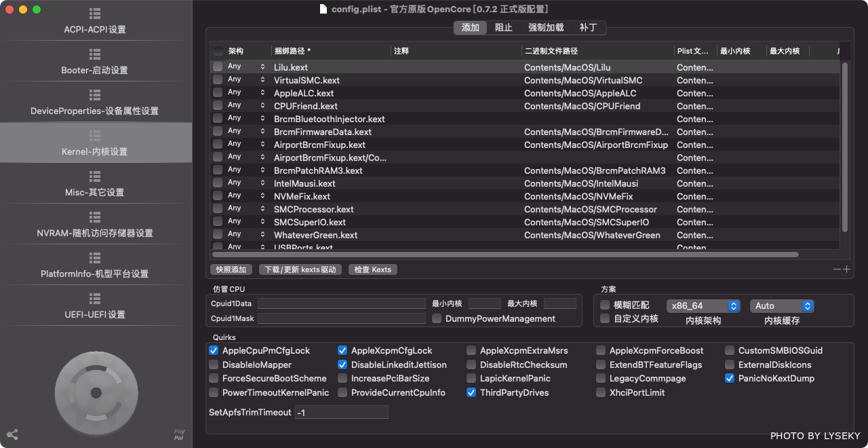
Task: Open the Any architecture selector for SMCProcessor.kext
Action: [247, 208]
